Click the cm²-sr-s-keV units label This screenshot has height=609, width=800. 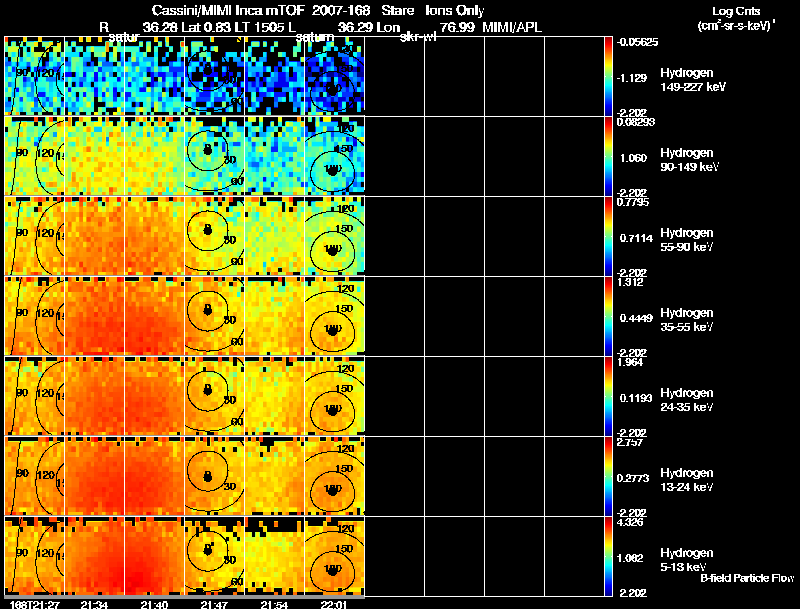(736, 26)
